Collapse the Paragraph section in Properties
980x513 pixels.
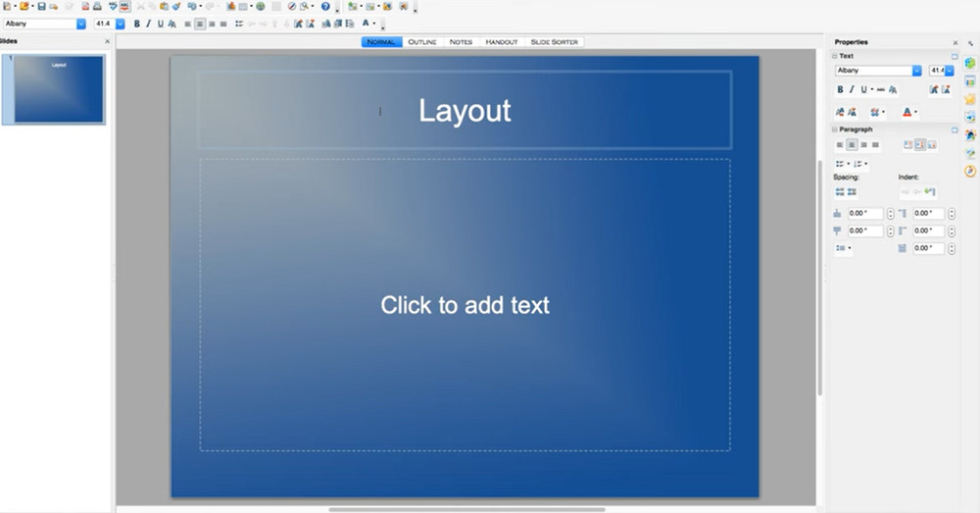click(835, 129)
